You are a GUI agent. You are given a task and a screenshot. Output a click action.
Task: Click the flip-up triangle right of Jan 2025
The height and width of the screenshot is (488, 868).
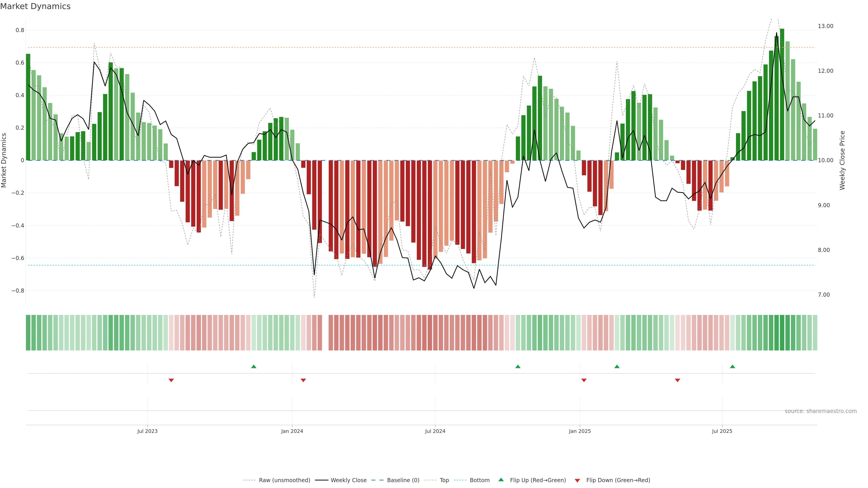click(617, 366)
